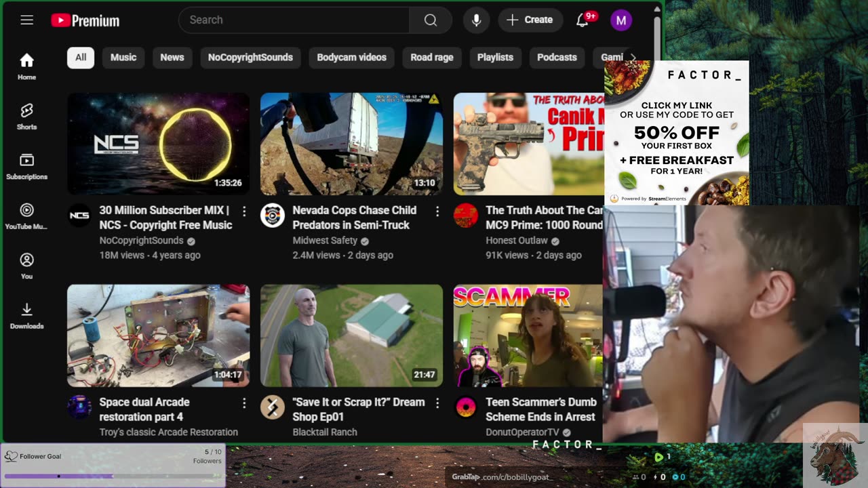
Task: Open SCAMMER thumbnail
Action: click(528, 335)
